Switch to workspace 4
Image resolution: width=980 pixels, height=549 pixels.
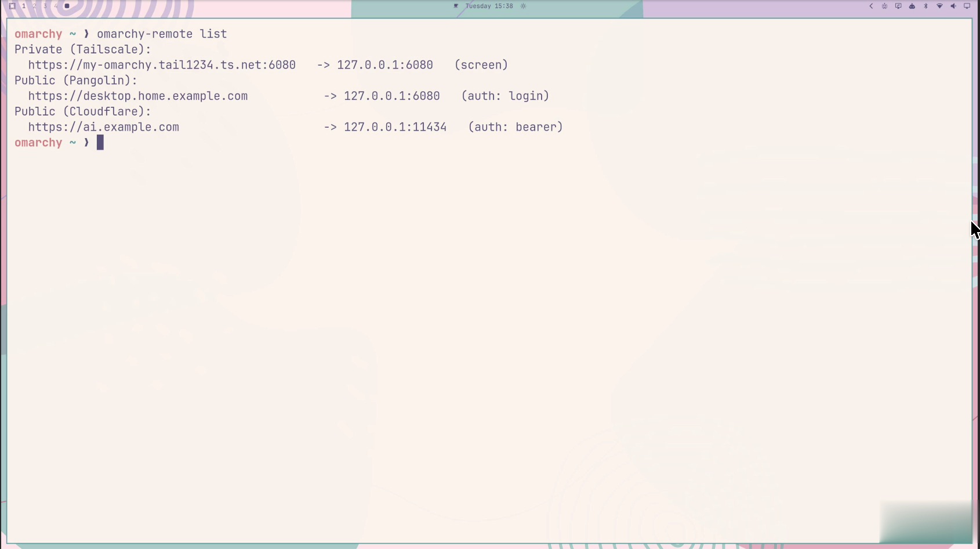click(56, 6)
